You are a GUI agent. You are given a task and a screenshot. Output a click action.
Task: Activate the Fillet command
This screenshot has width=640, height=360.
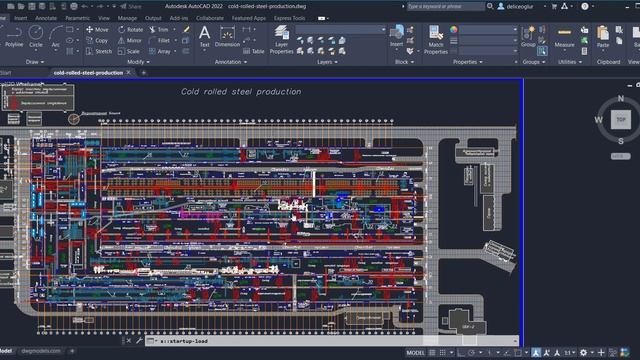(x=160, y=40)
